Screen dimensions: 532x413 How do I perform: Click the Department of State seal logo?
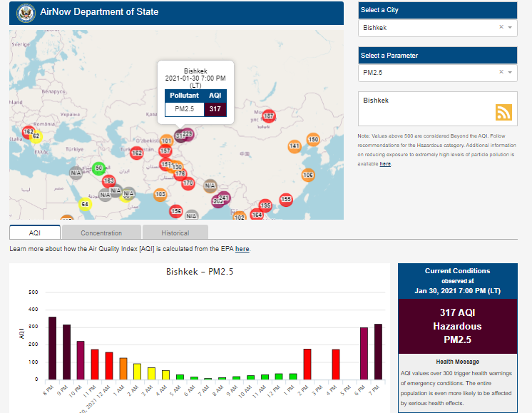[x=26, y=13]
